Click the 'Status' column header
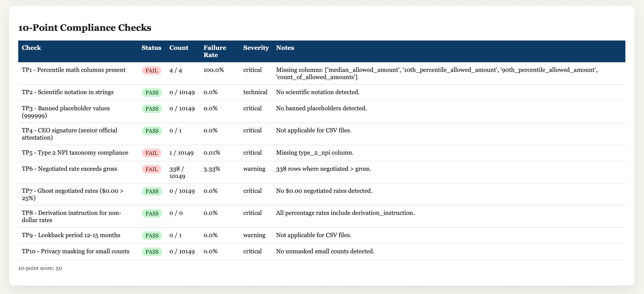The height and width of the screenshot is (294, 644). pyautogui.click(x=151, y=48)
